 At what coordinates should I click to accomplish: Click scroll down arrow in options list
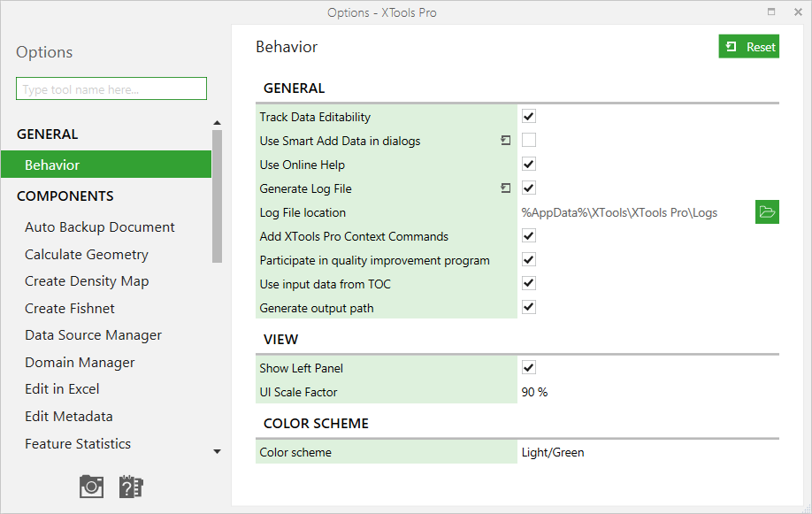point(217,452)
